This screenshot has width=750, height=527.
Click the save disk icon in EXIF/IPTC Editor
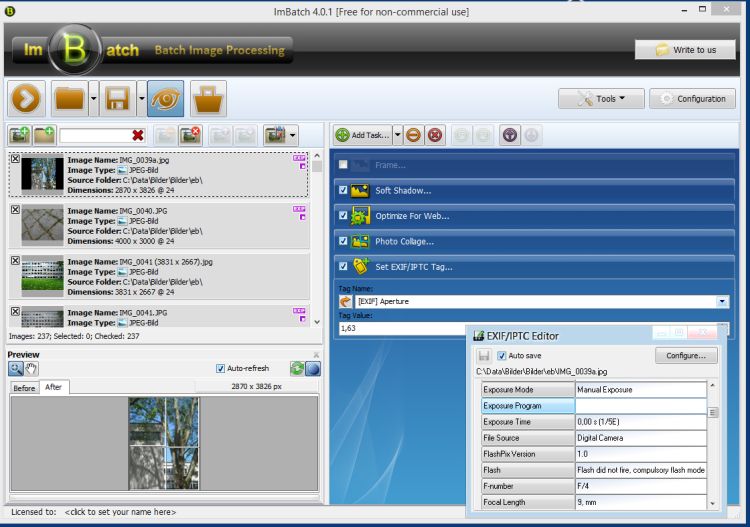click(484, 355)
